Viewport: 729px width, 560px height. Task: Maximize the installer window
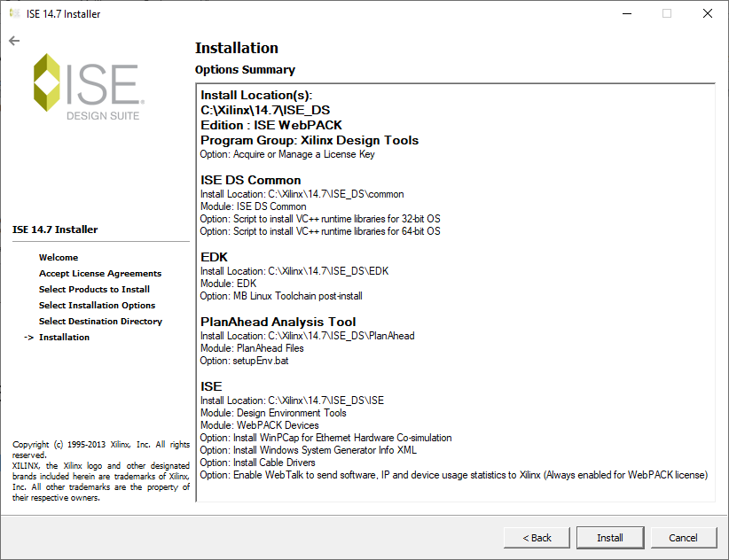coord(667,14)
